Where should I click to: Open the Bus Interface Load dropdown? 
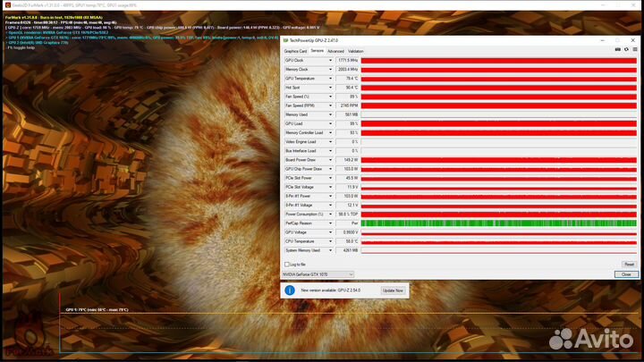click(x=330, y=151)
